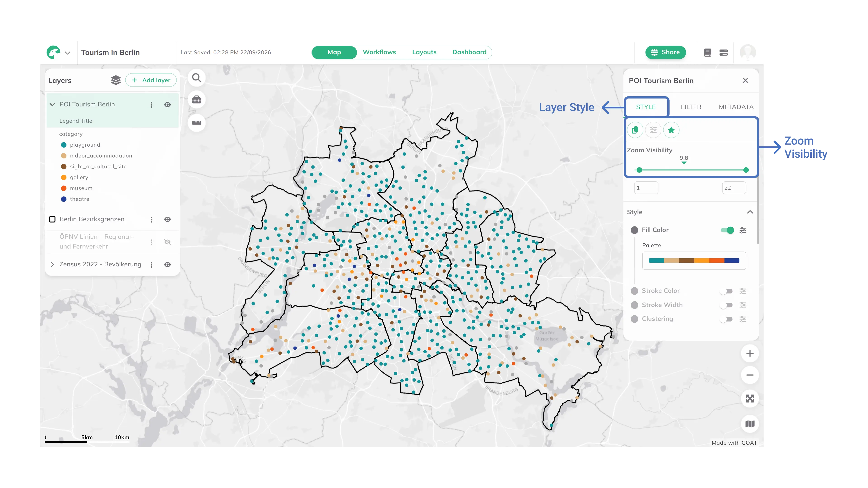Switch to the Workflows tab
The width and height of the screenshot is (868, 488).
pos(379,52)
